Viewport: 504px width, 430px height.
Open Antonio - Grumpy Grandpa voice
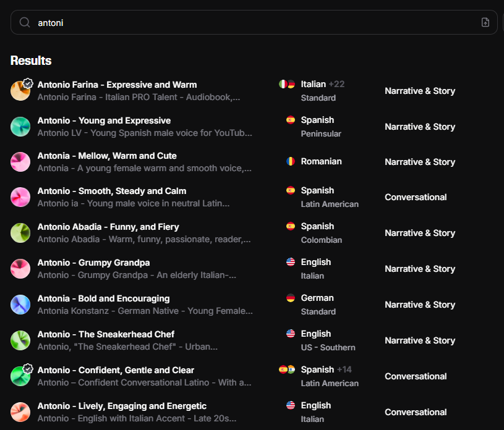[x=93, y=263]
